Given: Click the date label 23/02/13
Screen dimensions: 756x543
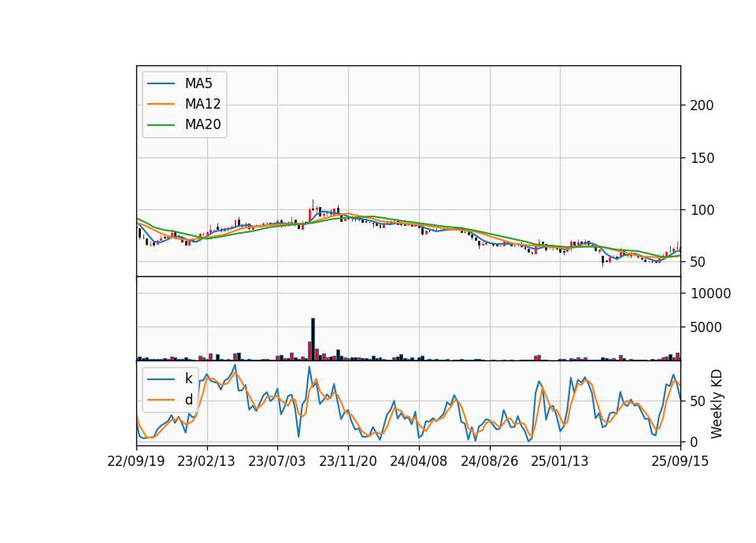Looking at the screenshot, I should (206, 461).
